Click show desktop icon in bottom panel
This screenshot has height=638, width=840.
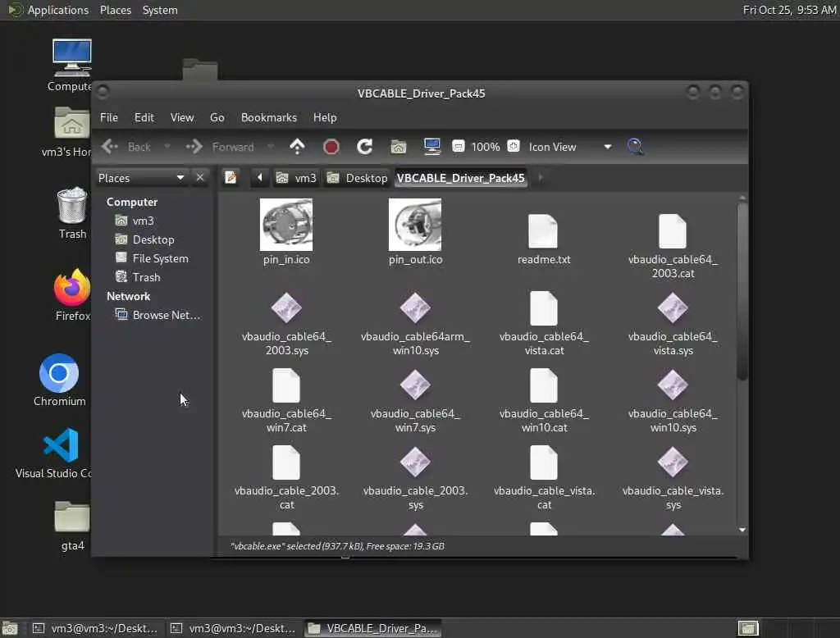(10, 628)
